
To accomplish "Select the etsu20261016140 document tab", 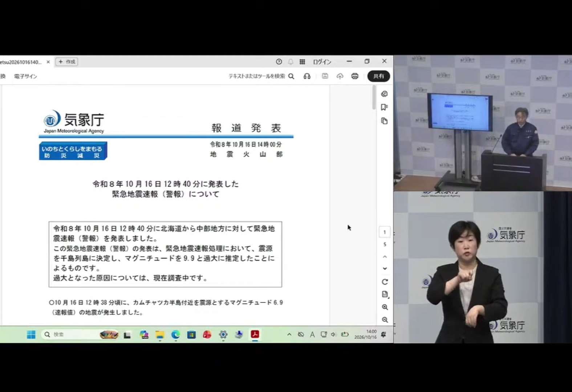I will click(21, 62).
